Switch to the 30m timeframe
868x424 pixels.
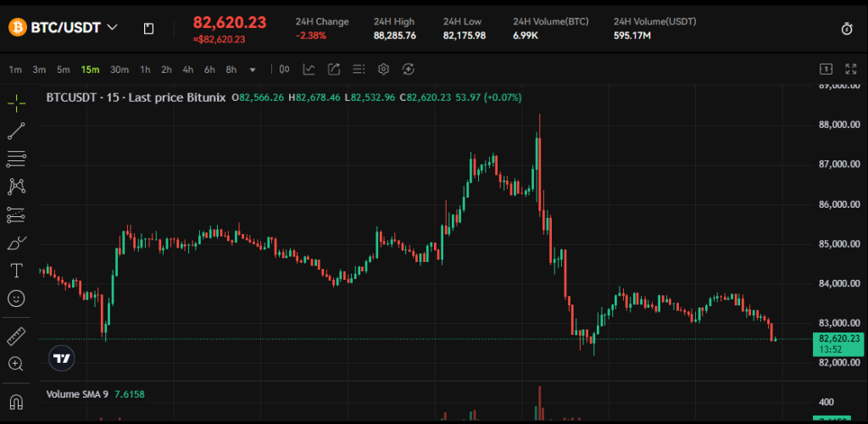point(119,70)
